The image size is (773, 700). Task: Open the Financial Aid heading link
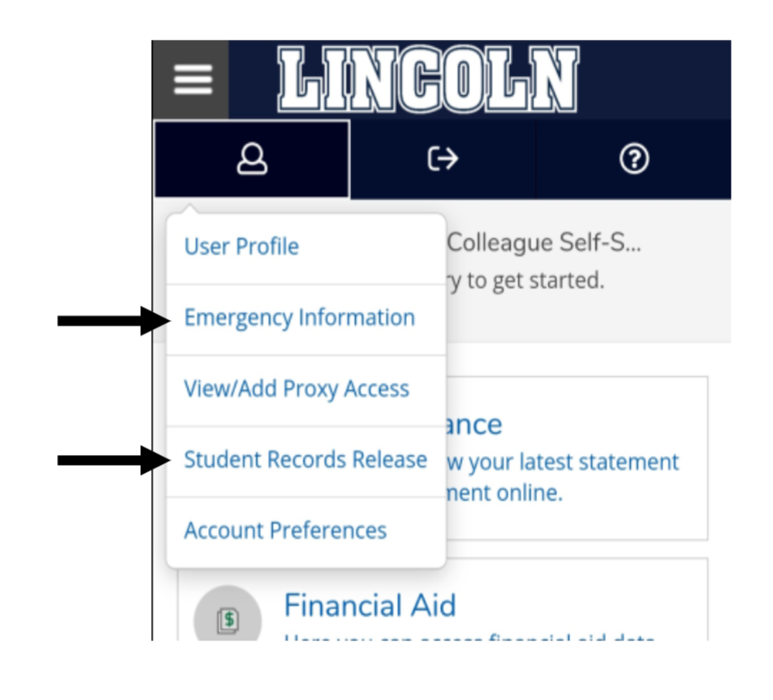click(x=370, y=605)
